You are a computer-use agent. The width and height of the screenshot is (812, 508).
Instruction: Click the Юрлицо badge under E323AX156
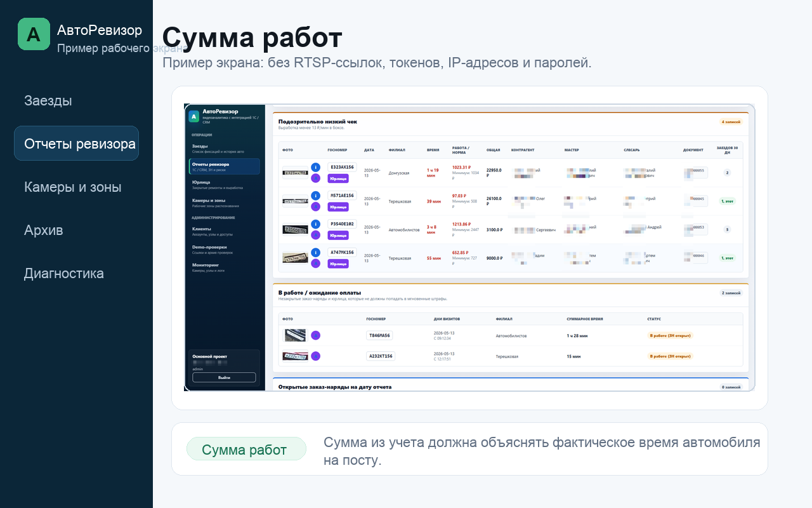point(338,178)
